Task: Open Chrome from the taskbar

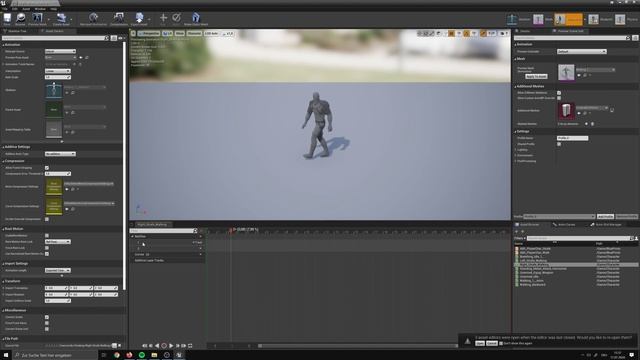Action: click(117, 355)
